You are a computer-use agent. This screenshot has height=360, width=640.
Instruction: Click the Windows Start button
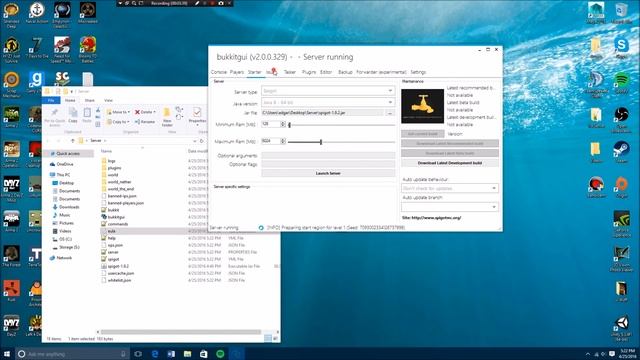7,354
